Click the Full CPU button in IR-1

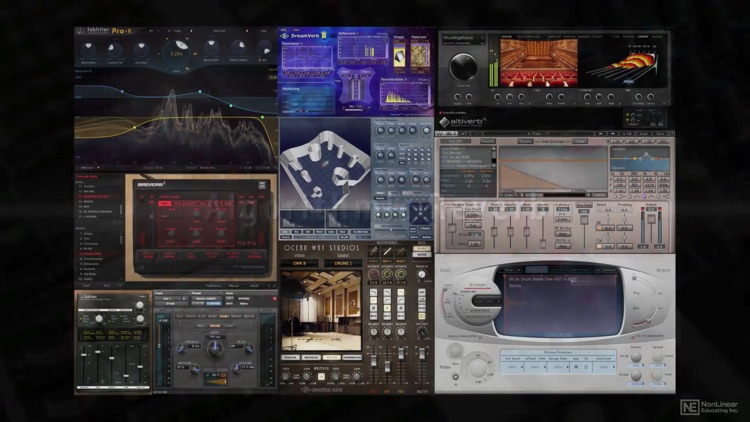454,142
